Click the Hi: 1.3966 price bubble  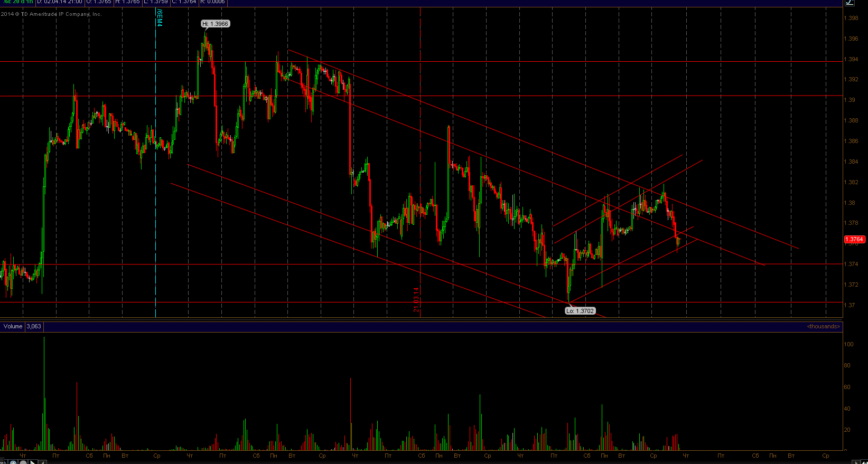(x=216, y=24)
